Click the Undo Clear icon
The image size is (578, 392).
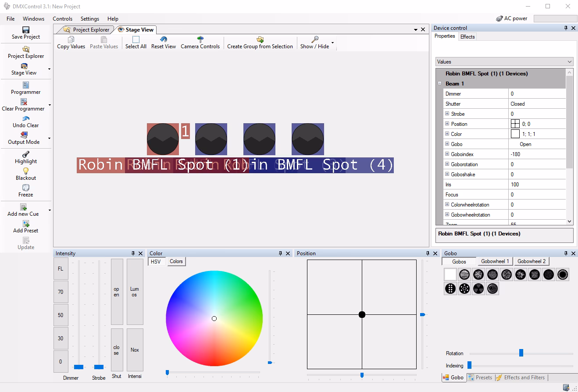[x=25, y=118]
